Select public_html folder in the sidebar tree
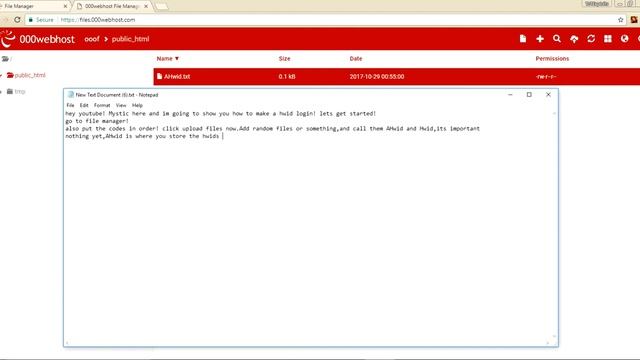640x360 pixels. click(26, 75)
